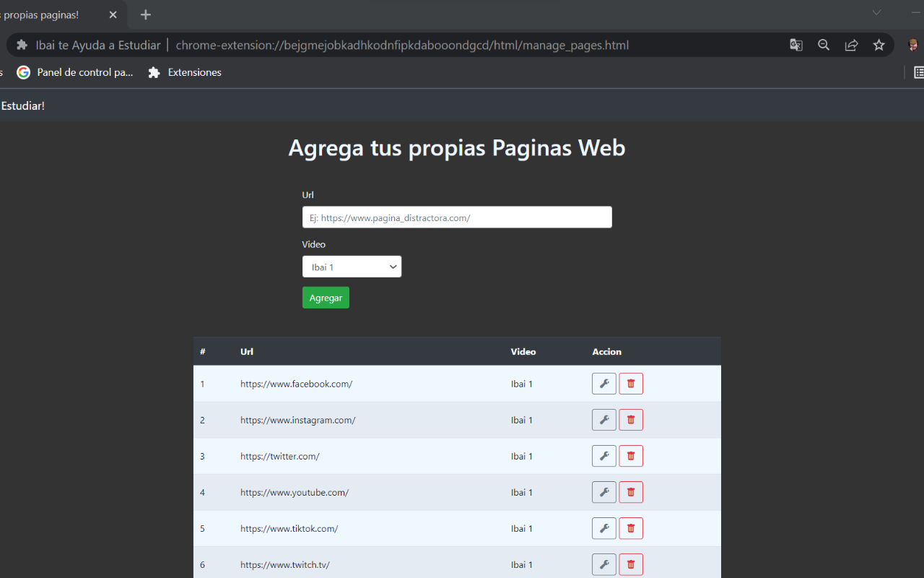924x578 pixels.
Task: Click the magnifier zoom icon in the address bar
Action: 823,45
